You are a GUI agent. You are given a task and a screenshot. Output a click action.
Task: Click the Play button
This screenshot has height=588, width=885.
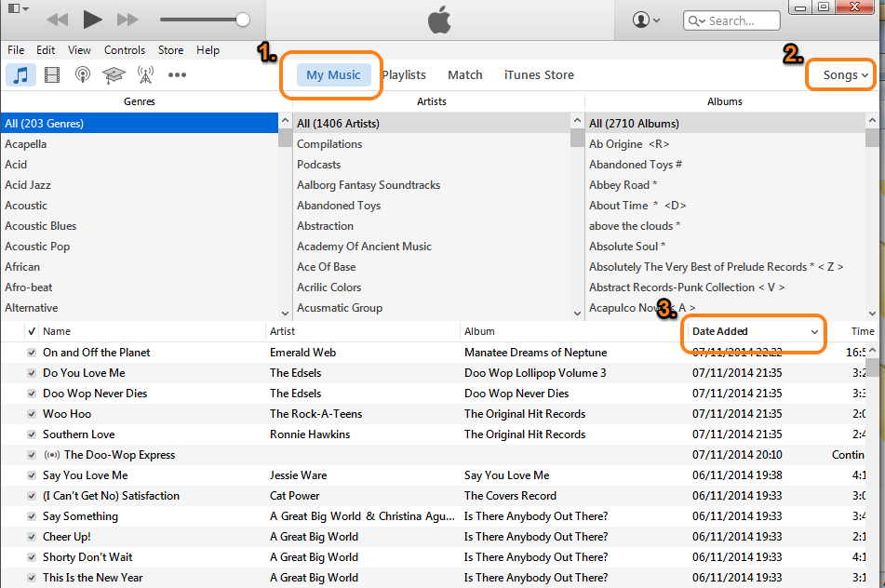click(92, 20)
